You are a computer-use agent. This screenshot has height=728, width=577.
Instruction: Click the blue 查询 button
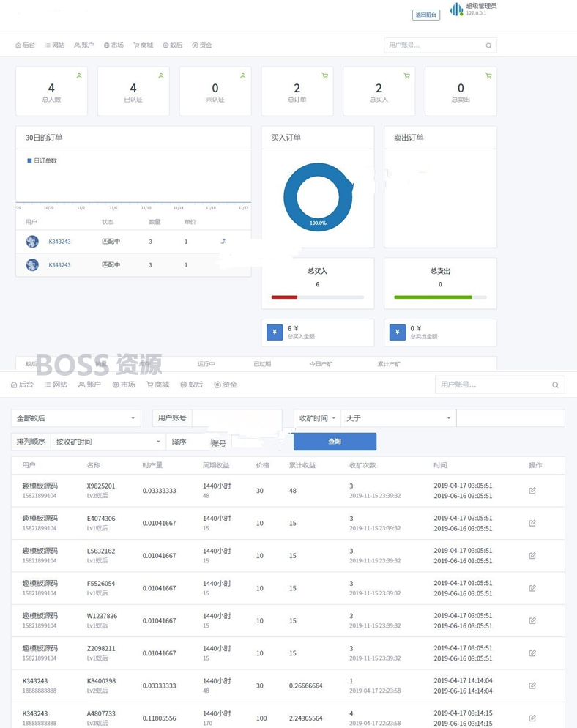[335, 442]
